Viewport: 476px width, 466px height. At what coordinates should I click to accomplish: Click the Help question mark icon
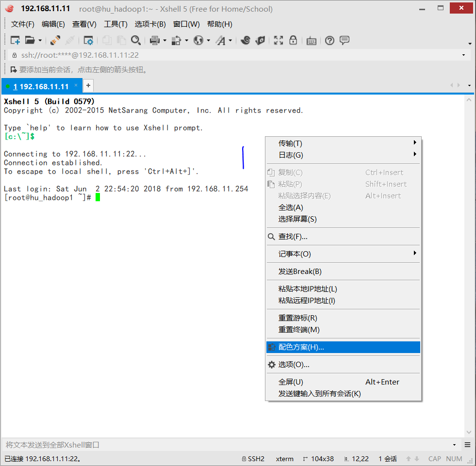click(x=329, y=40)
